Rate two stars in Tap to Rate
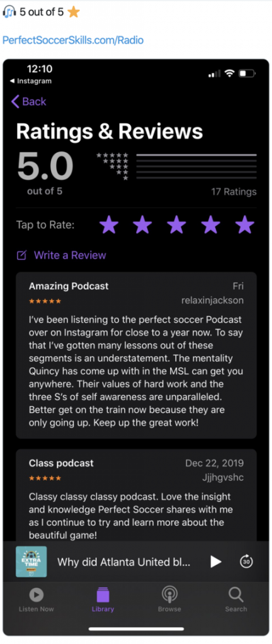 (142, 225)
